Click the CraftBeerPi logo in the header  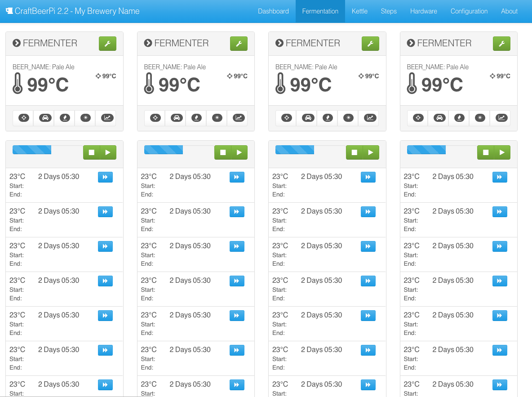pos(9,11)
